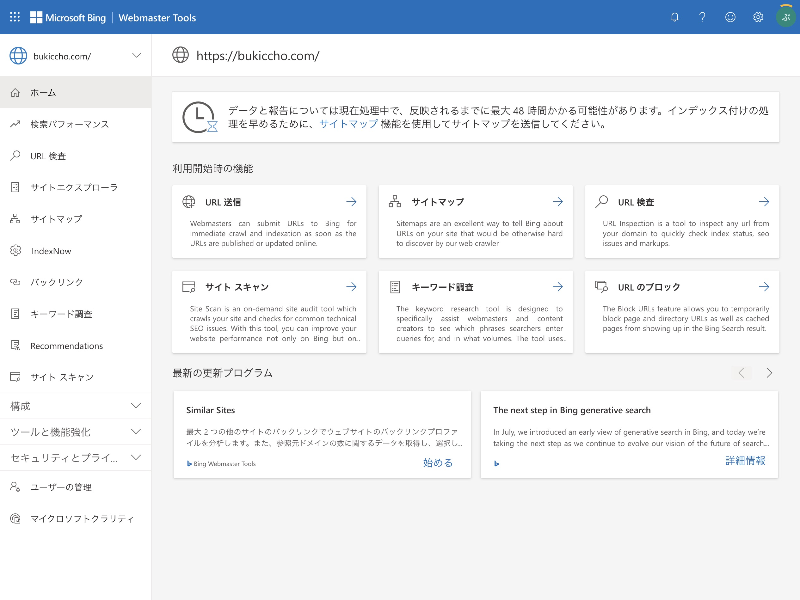Expand the ツールと機能強化 section
800x600 pixels.
(76, 432)
